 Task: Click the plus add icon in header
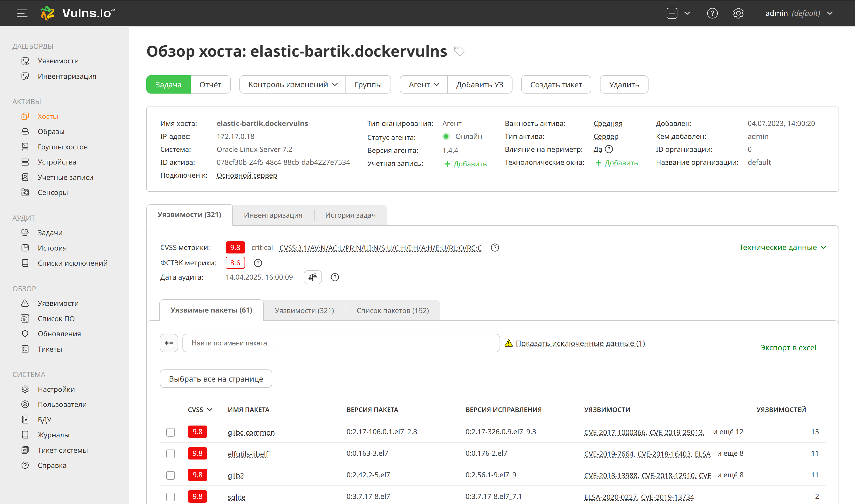pyautogui.click(x=671, y=13)
